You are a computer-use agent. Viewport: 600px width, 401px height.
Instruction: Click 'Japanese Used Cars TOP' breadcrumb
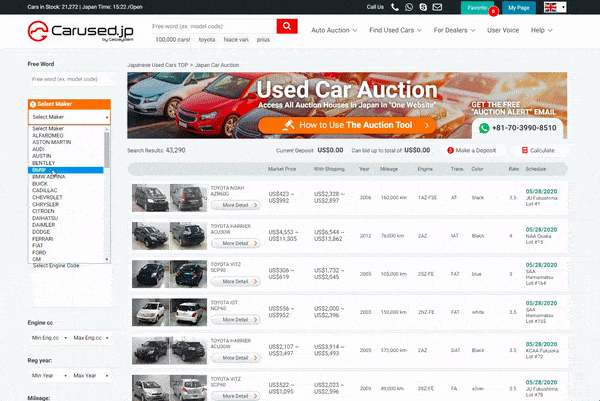click(158, 65)
